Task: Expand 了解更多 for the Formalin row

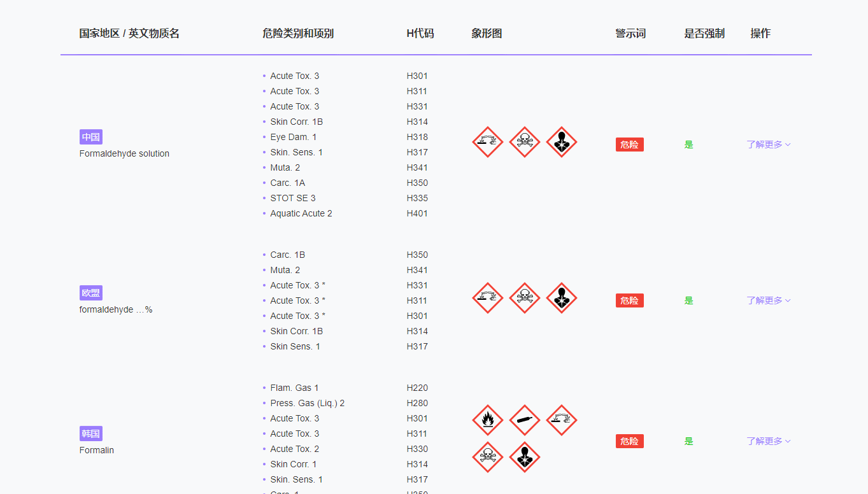Action: pyautogui.click(x=769, y=441)
